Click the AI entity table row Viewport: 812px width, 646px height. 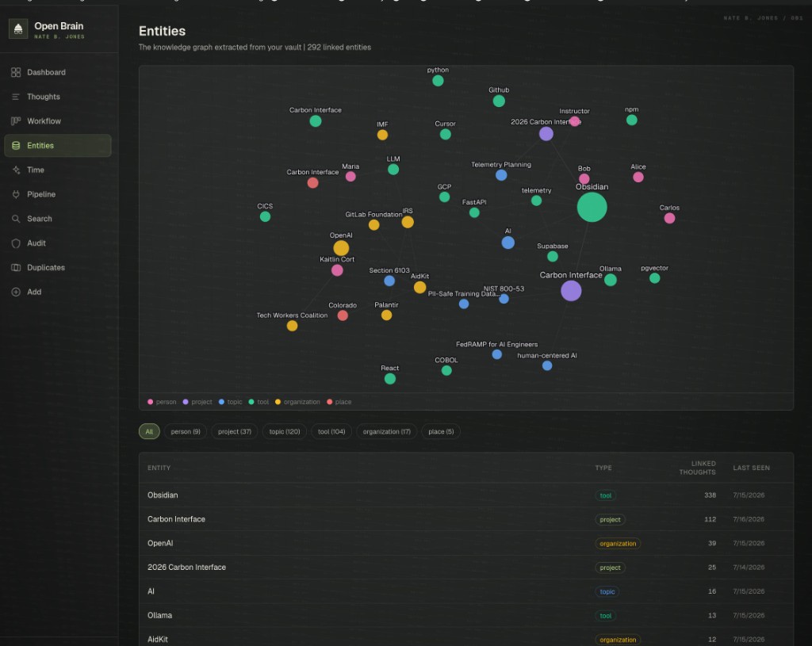(x=466, y=591)
